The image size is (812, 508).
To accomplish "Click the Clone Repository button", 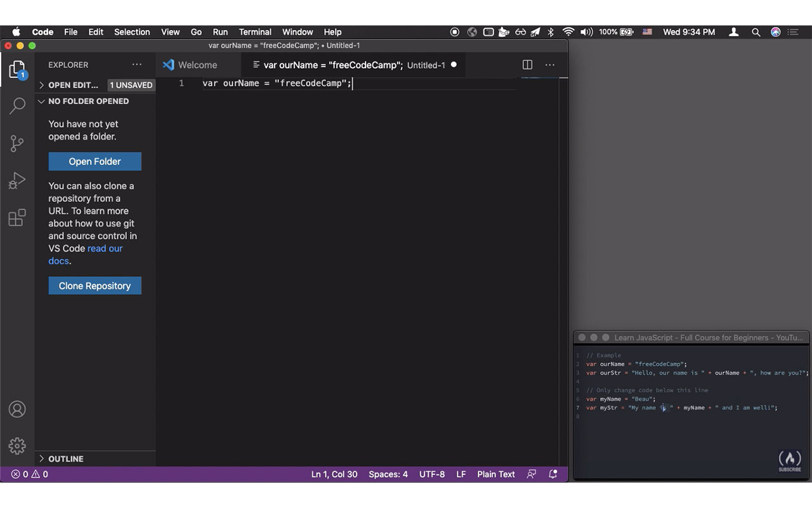I will (x=95, y=286).
